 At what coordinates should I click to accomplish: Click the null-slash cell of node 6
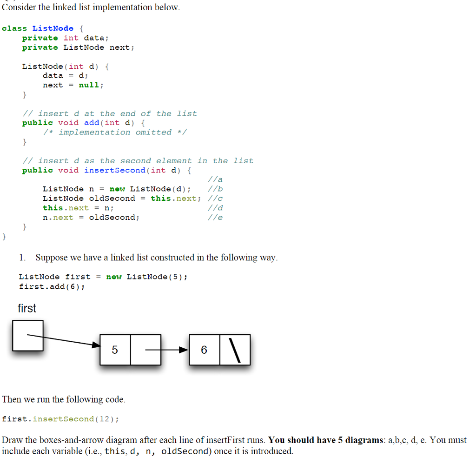pos(235,350)
